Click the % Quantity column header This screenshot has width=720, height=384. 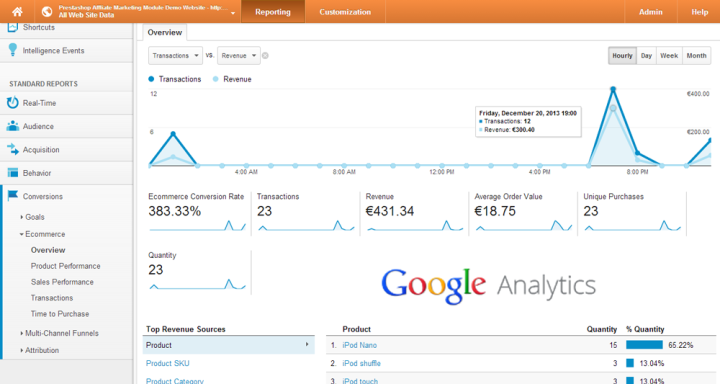click(x=645, y=329)
